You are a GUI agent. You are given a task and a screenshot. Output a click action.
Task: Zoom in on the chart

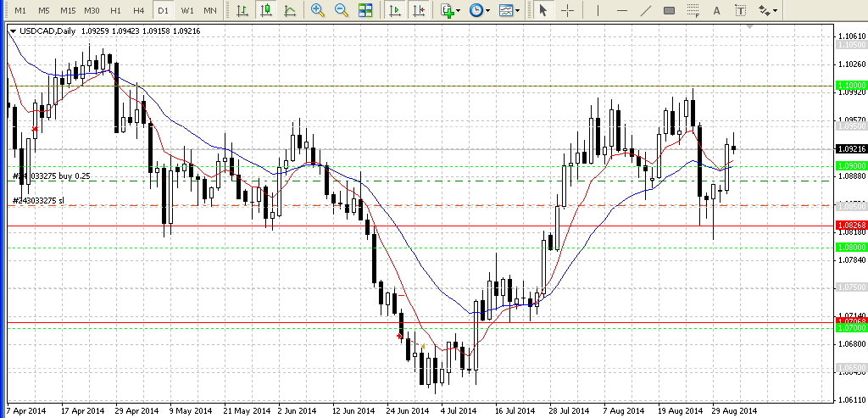pyautogui.click(x=318, y=10)
